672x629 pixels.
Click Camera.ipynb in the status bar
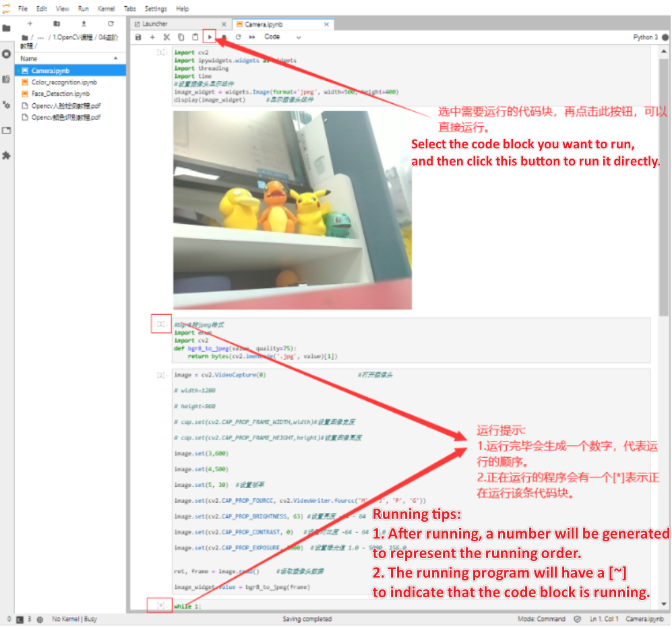point(644,619)
